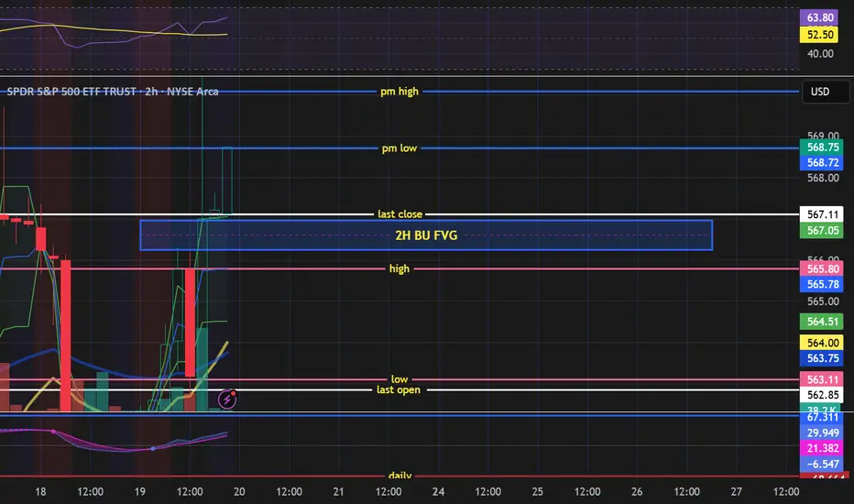The width and height of the screenshot is (854, 504).
Task: Click the green 568.75 price tag
Action: tap(821, 148)
